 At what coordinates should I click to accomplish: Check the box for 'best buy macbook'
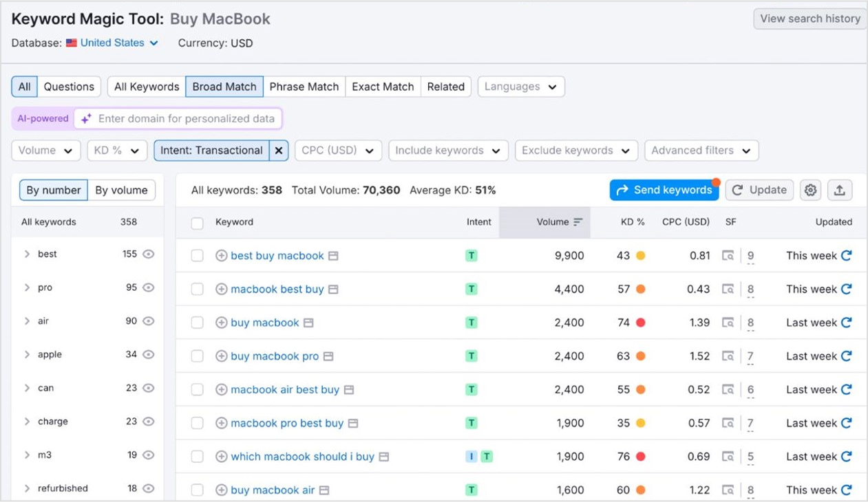click(x=198, y=256)
